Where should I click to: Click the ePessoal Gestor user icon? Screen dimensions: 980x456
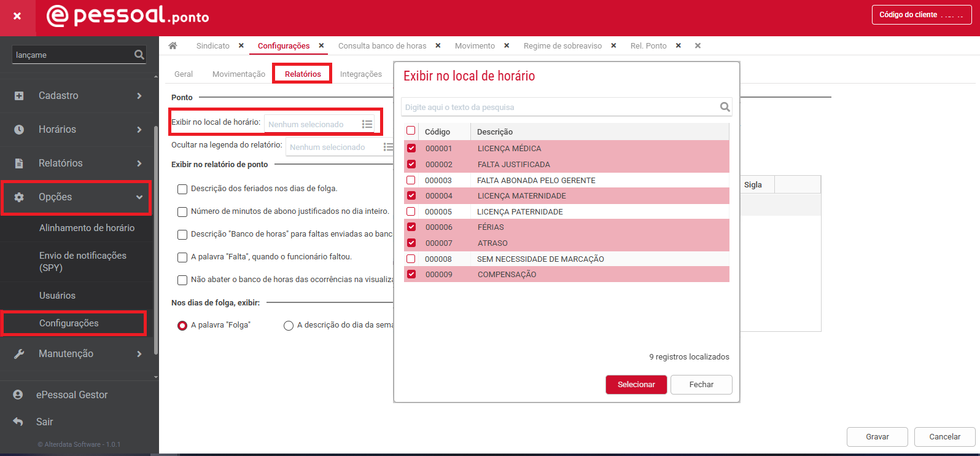[18, 395]
